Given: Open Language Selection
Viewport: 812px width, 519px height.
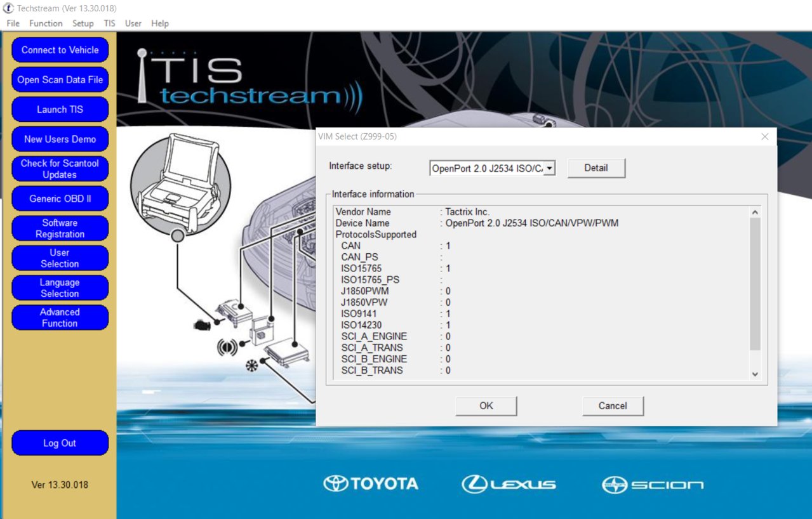Looking at the screenshot, I should (x=60, y=288).
